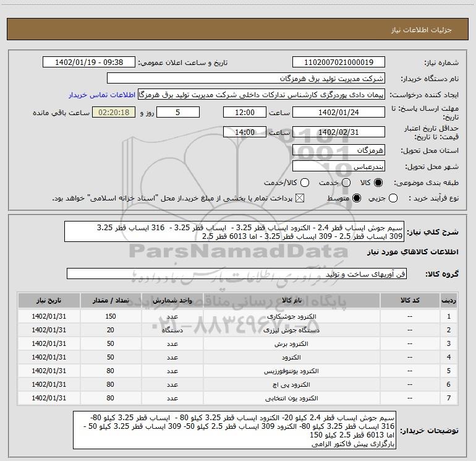This screenshot has width=476, height=461.
Task: Click the price validity date 1402/02/31
Action: (339, 132)
